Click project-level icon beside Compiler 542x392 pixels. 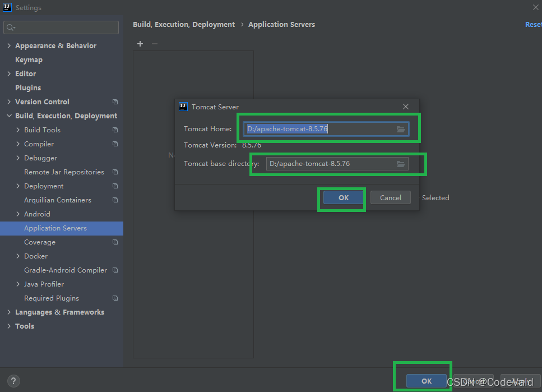(115, 144)
